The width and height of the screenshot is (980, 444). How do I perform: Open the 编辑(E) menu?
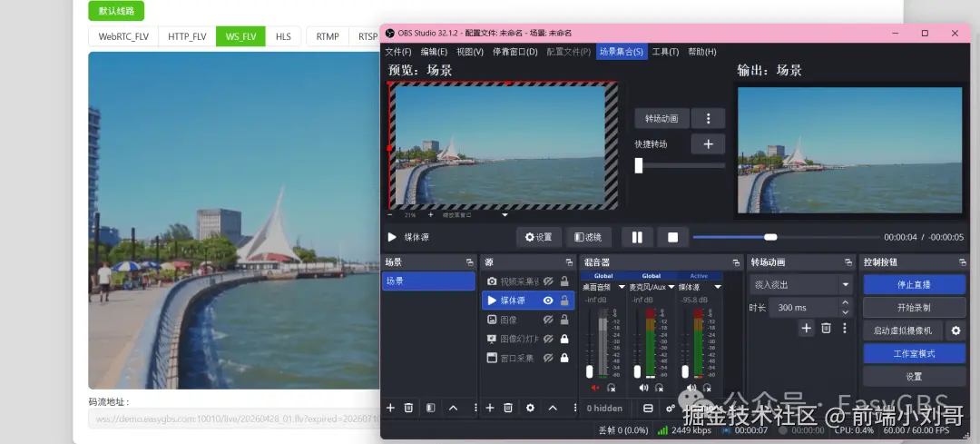click(434, 52)
